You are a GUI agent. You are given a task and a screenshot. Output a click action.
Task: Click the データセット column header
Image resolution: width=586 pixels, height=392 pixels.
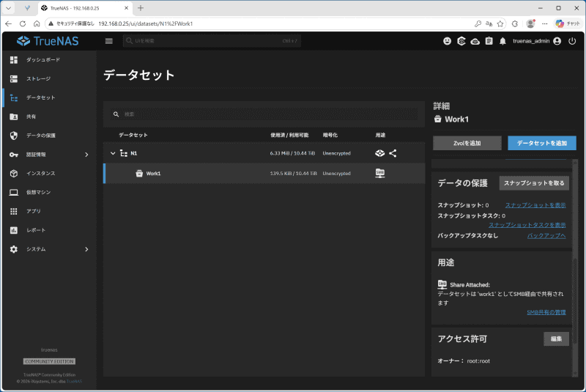click(133, 136)
